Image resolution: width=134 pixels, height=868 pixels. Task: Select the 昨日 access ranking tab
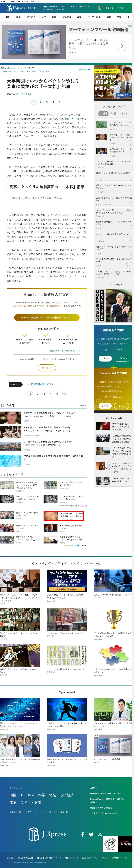click(x=114, y=114)
